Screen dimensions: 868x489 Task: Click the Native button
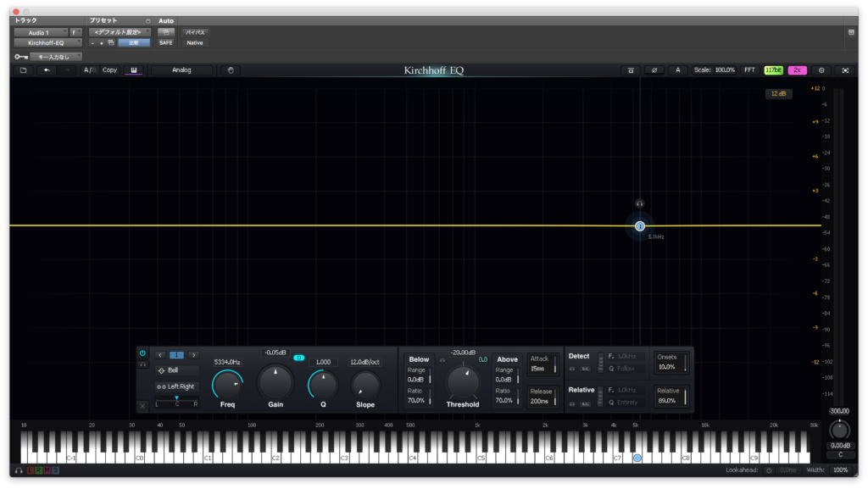point(195,42)
